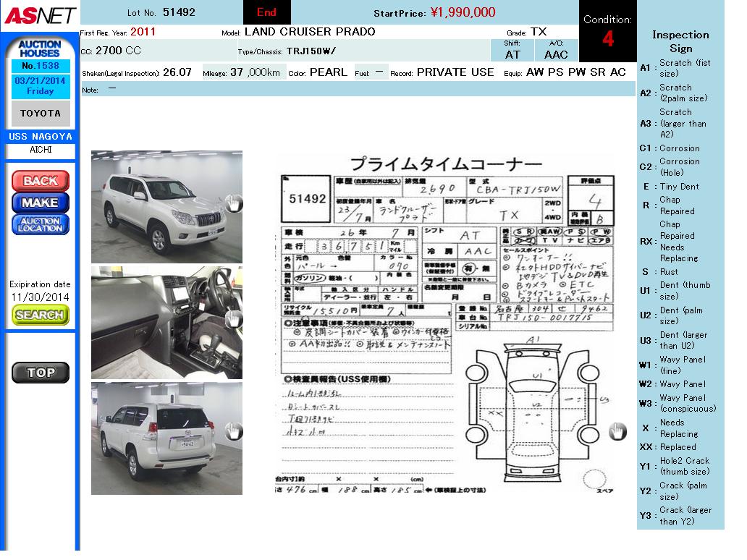
Task: Enlarge the front exterior car thumbnail
Action: click(166, 206)
